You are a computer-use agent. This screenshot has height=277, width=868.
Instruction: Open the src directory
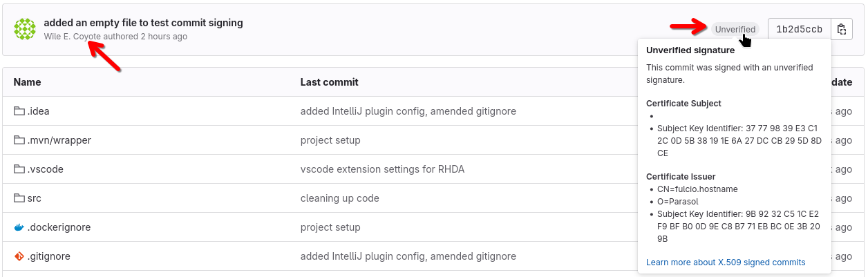tap(35, 198)
